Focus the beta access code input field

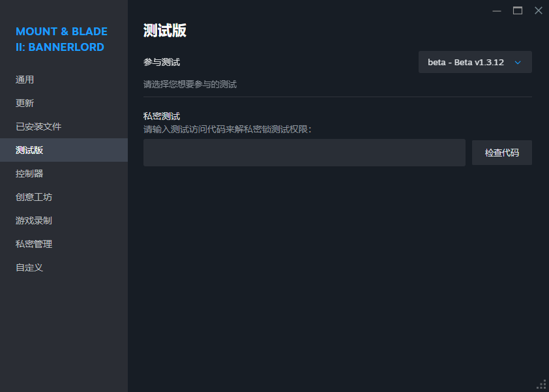[304, 153]
